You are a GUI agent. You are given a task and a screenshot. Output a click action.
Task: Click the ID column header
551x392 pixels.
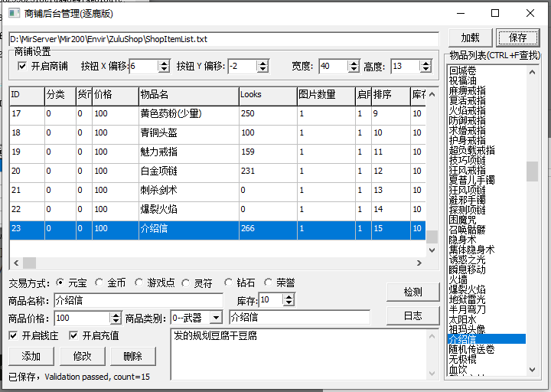pos(27,95)
